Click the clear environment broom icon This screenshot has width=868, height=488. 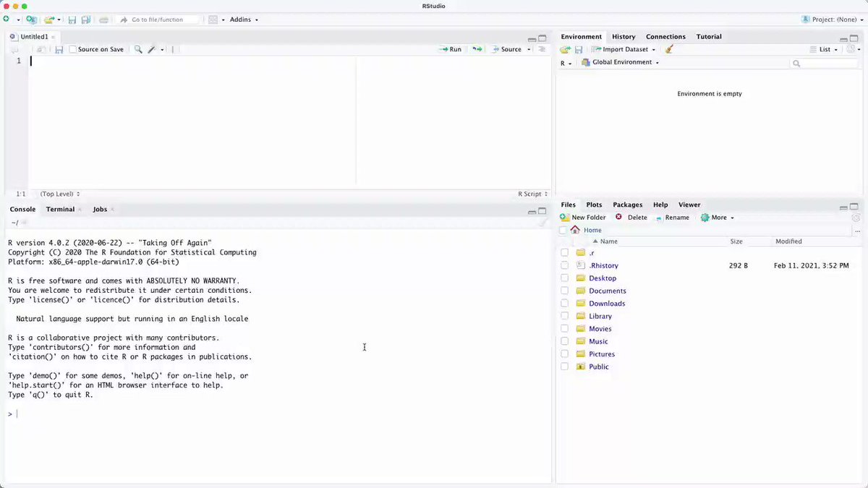point(669,49)
